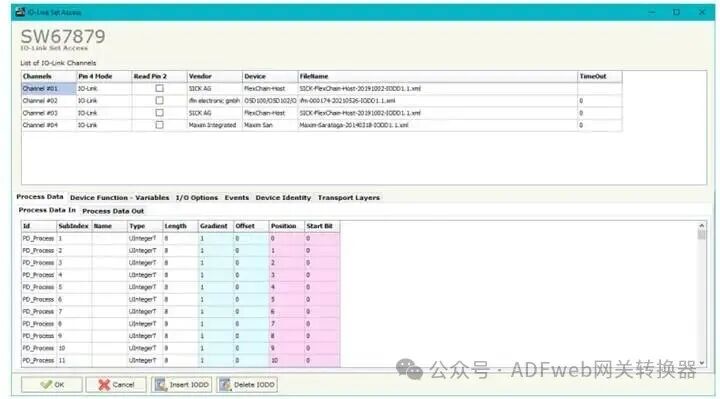The width and height of the screenshot is (720, 399).
Task: Maximize the IO-Link Set Access window
Action: click(676, 12)
